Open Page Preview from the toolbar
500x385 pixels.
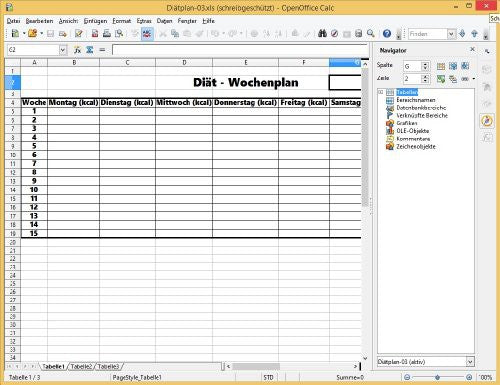click(x=119, y=34)
